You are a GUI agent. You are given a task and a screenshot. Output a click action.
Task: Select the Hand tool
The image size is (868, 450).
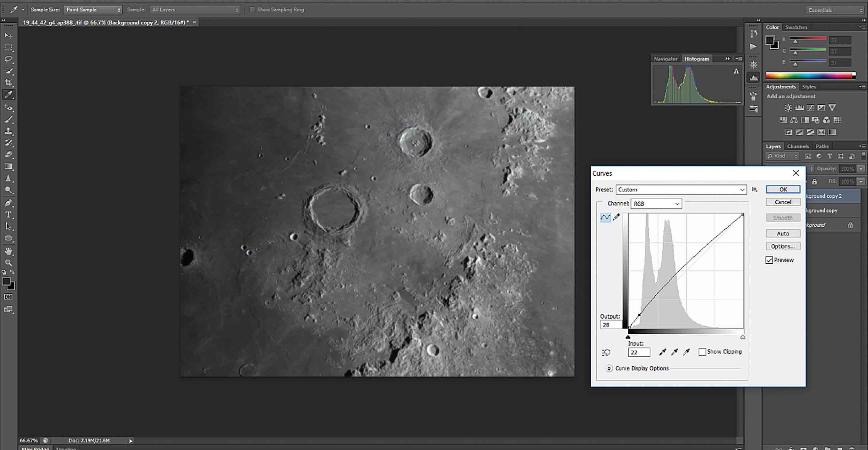[9, 251]
